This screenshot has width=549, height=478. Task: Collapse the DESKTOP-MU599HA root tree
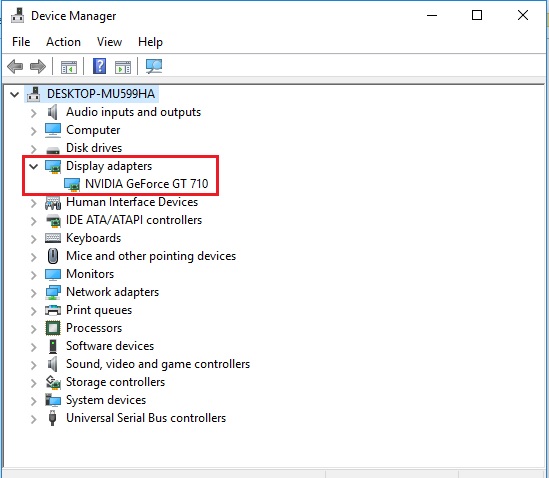point(14,94)
